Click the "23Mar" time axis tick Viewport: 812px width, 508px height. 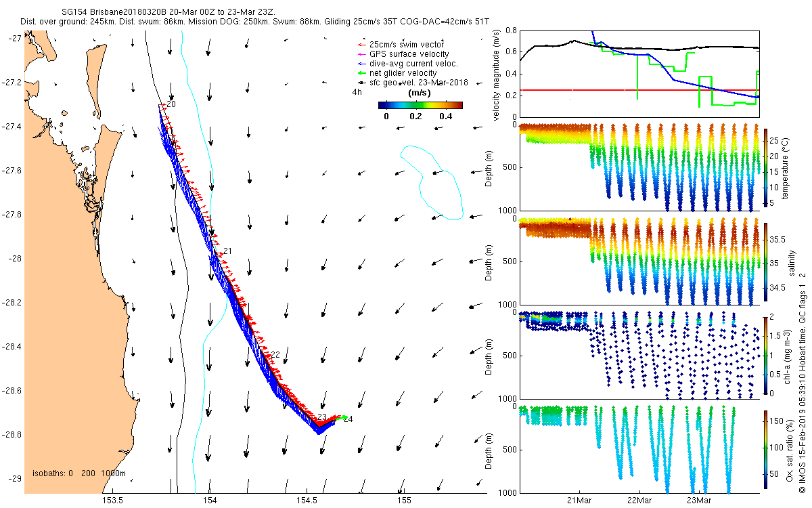point(698,501)
